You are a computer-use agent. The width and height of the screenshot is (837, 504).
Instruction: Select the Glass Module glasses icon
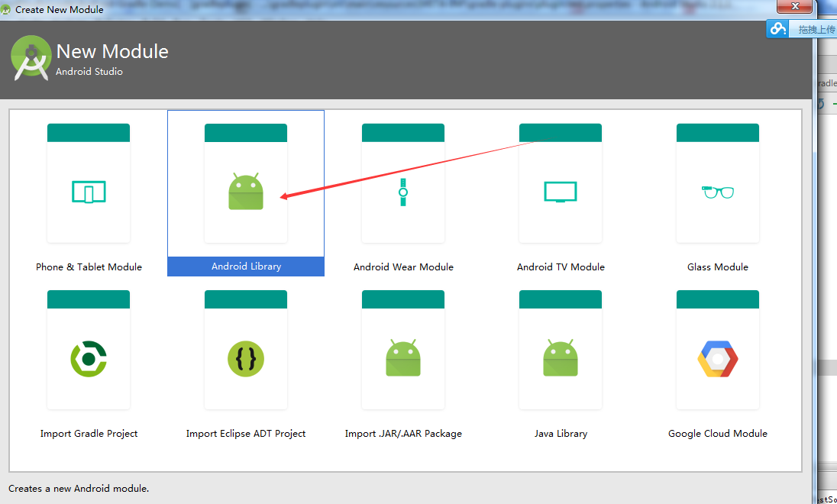click(x=717, y=192)
